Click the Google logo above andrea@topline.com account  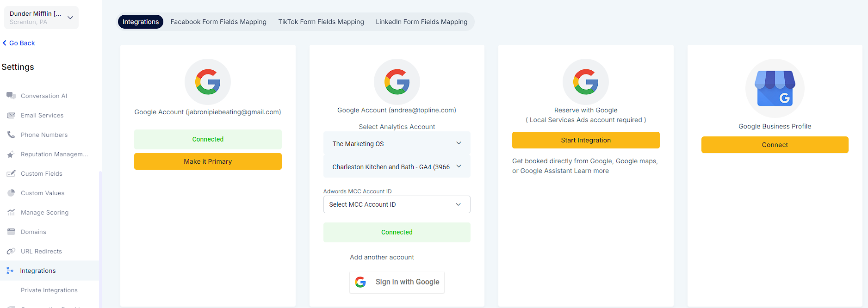pos(397,82)
